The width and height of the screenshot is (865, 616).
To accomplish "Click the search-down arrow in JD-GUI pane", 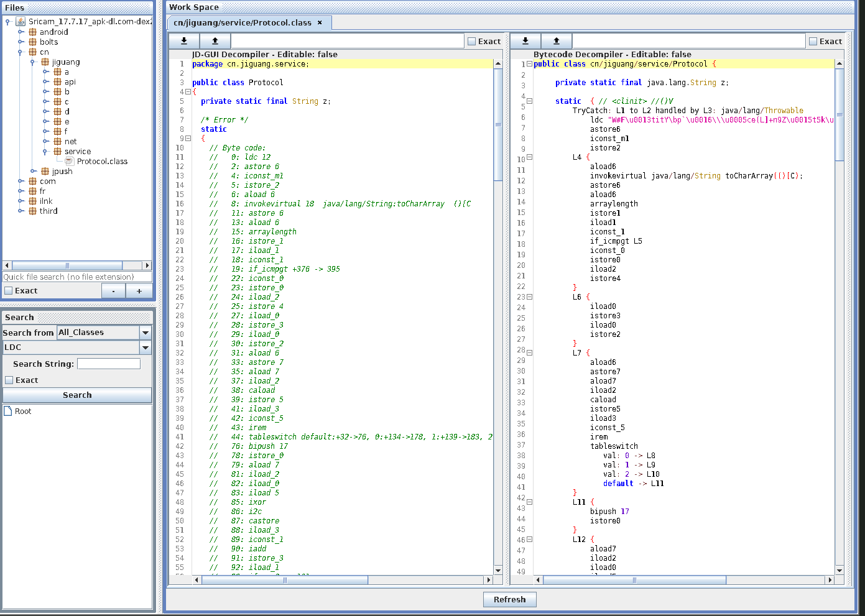I will (x=184, y=41).
